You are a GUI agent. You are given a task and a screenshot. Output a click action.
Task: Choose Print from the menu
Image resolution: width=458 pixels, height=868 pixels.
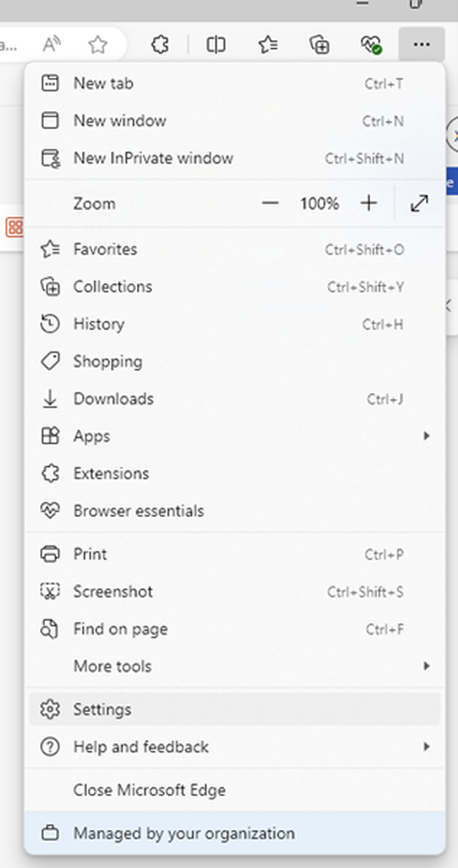(234, 554)
